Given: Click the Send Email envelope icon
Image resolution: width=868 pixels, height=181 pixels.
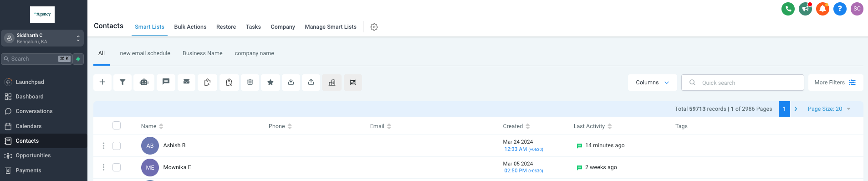Looking at the screenshot, I should coord(186,83).
